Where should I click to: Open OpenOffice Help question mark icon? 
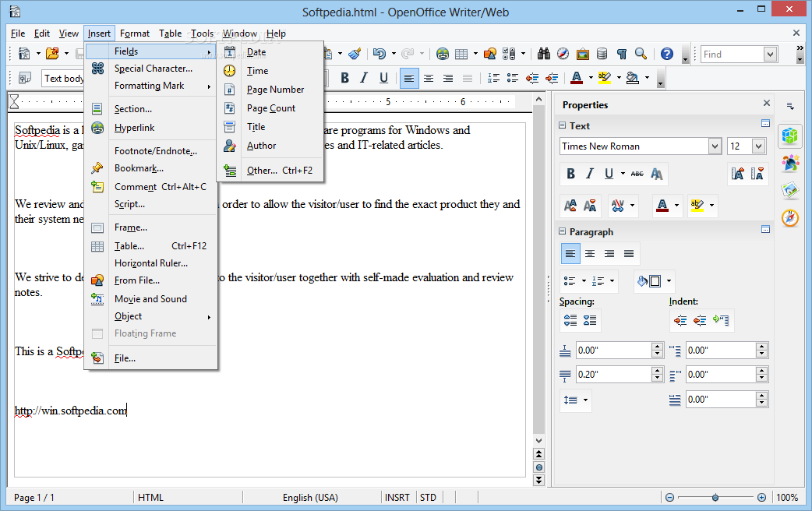[667, 54]
